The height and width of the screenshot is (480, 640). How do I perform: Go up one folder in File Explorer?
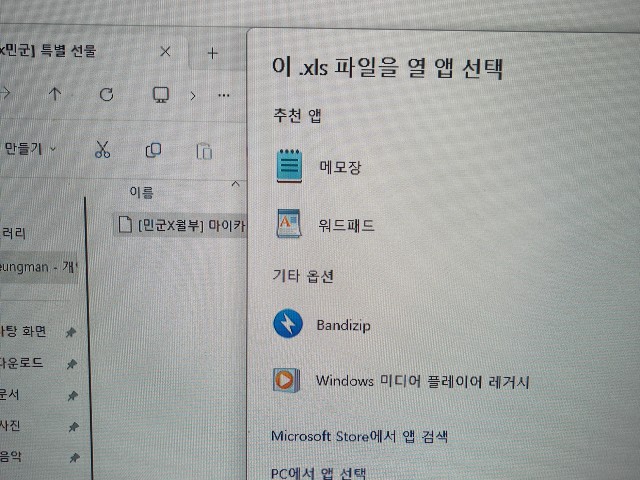[x=55, y=94]
